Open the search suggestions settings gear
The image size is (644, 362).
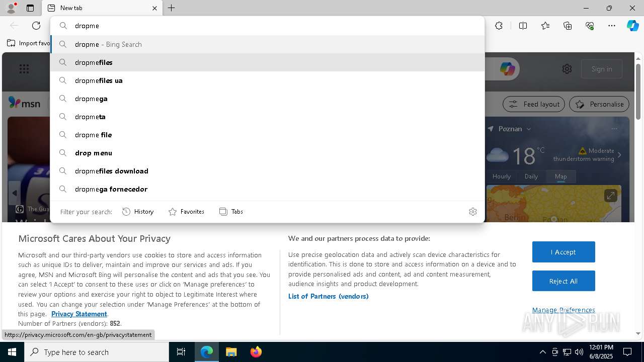(x=472, y=212)
